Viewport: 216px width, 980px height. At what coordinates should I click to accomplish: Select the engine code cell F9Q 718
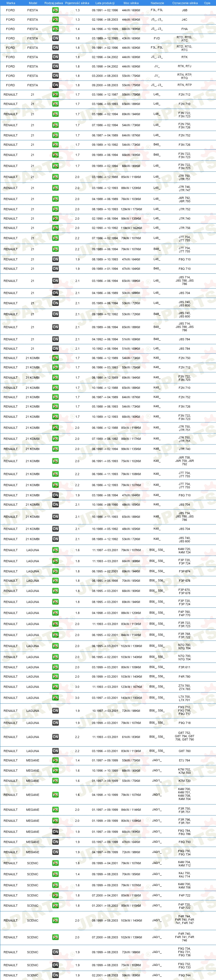point(184,723)
